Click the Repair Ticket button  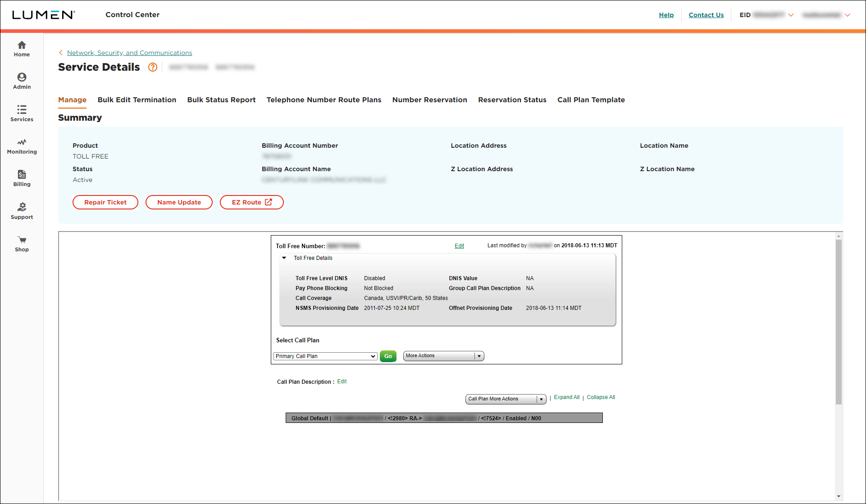point(105,202)
